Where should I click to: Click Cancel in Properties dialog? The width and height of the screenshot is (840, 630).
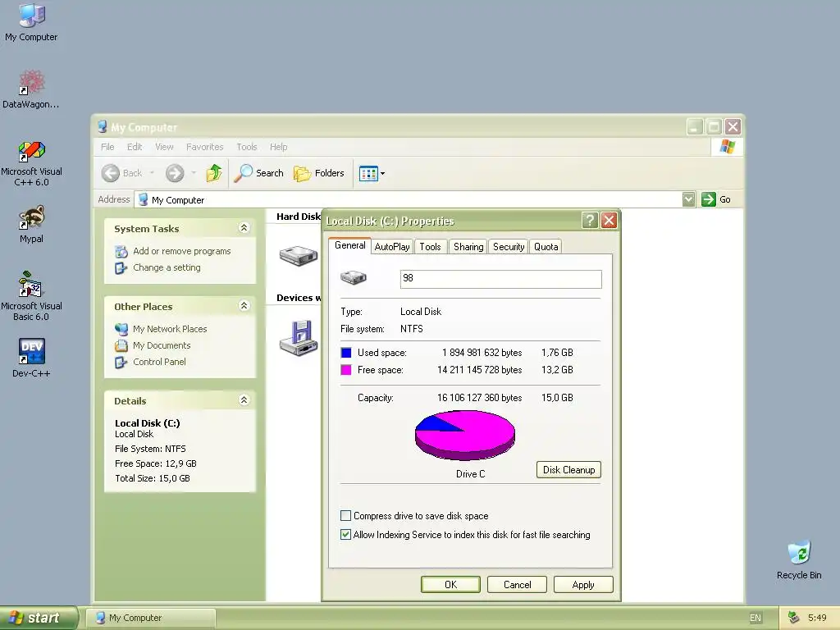click(517, 584)
